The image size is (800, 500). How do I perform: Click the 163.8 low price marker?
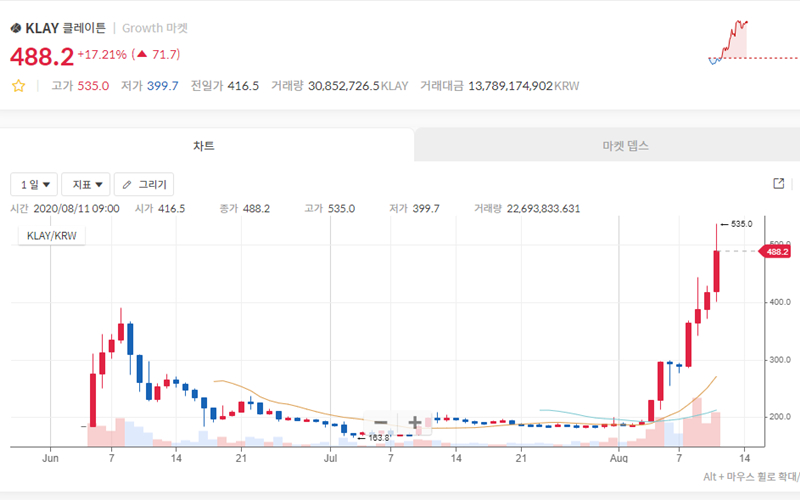[x=378, y=438]
